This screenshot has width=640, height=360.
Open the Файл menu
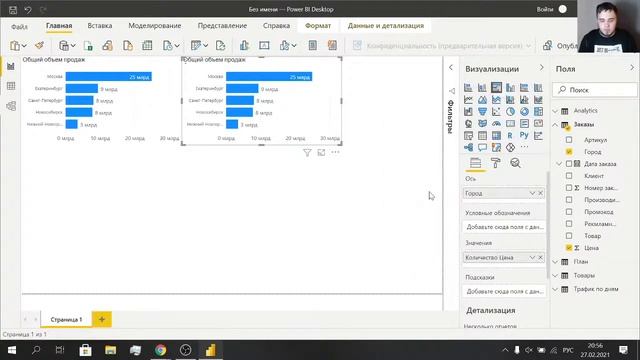pos(19,26)
